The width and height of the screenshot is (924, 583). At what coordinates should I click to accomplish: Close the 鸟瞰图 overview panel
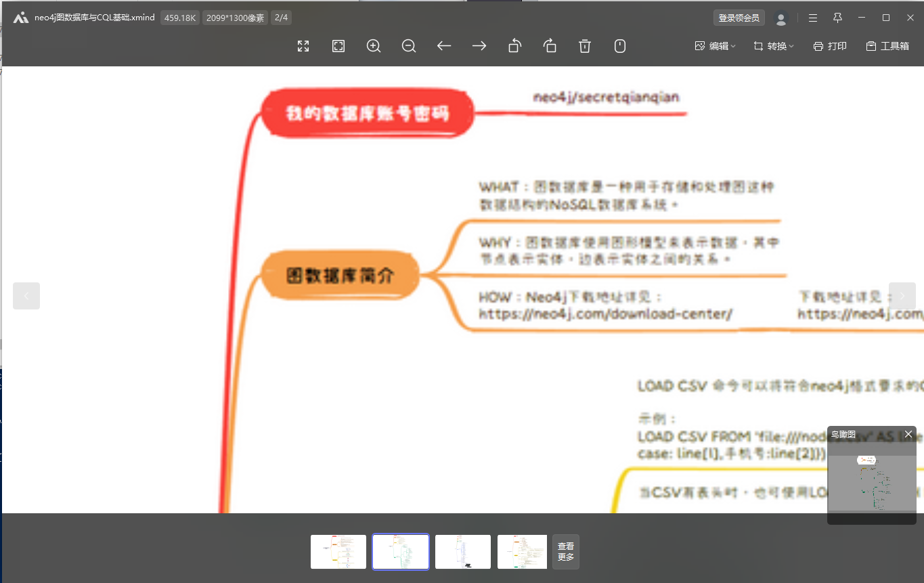tap(908, 434)
